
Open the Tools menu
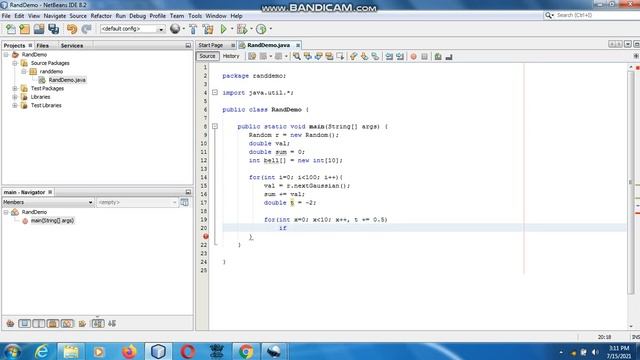[x=195, y=16]
